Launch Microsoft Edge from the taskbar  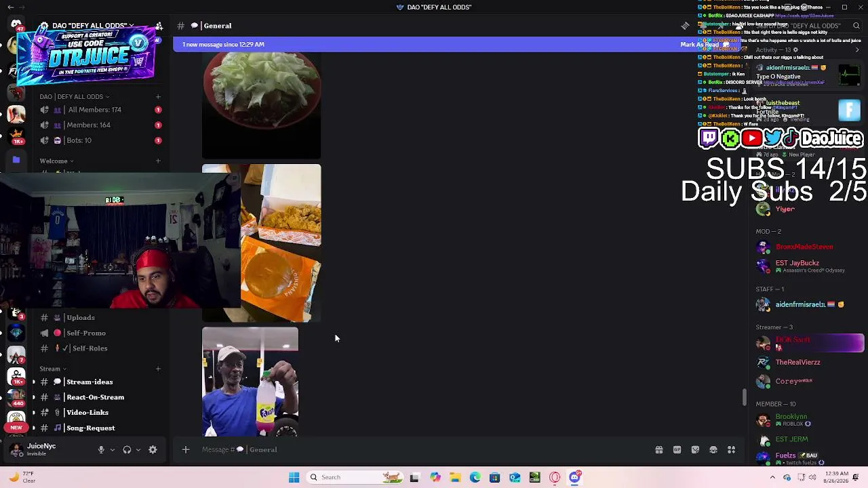[x=475, y=478]
